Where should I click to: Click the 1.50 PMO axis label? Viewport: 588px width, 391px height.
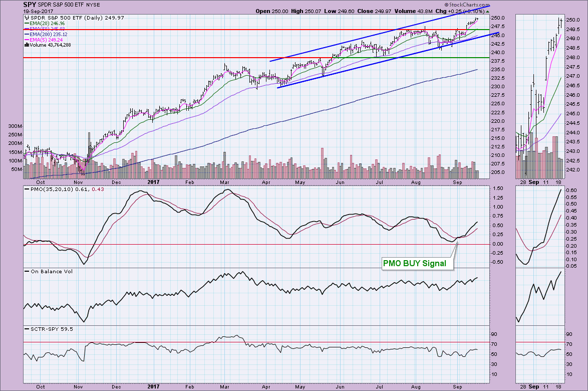(x=498, y=188)
